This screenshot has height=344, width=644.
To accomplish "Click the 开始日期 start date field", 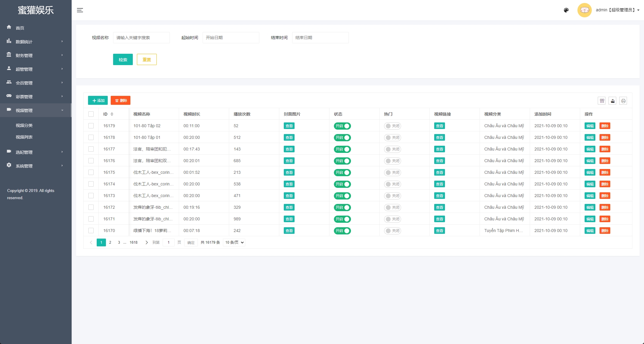I will pyautogui.click(x=231, y=38).
